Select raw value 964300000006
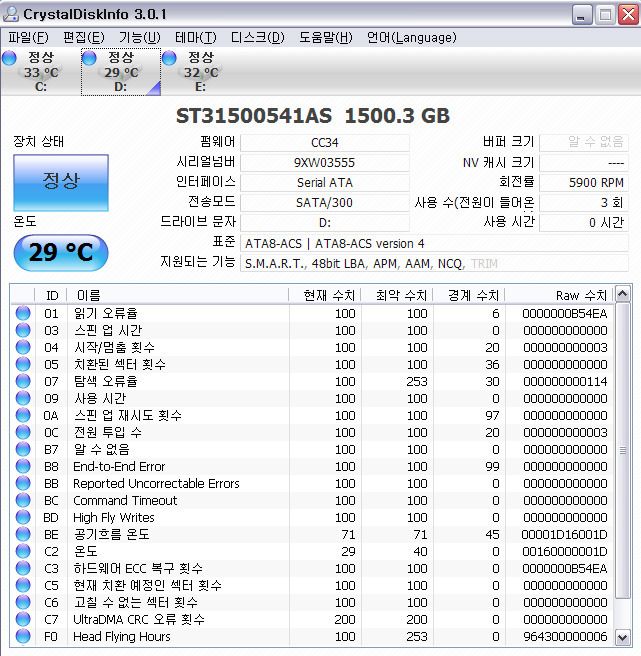 [565, 637]
